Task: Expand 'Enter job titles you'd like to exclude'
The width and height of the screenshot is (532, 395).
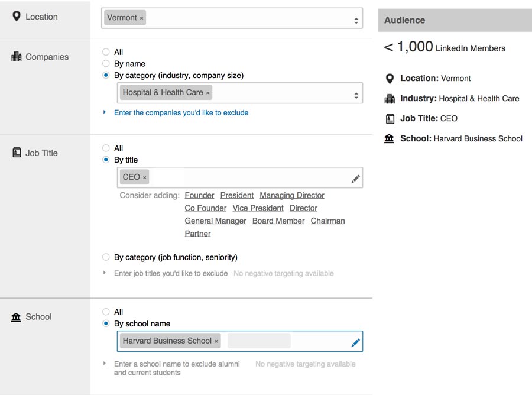Action: pos(171,274)
